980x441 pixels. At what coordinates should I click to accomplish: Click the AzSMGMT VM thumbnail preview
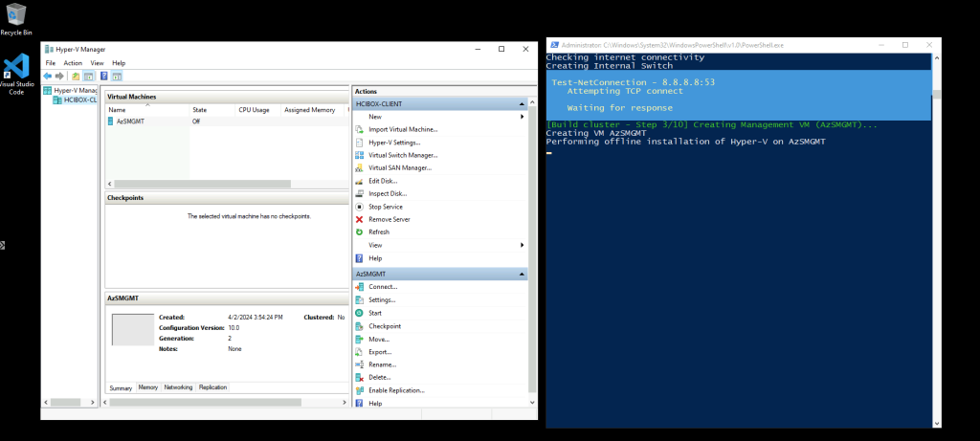click(x=133, y=329)
